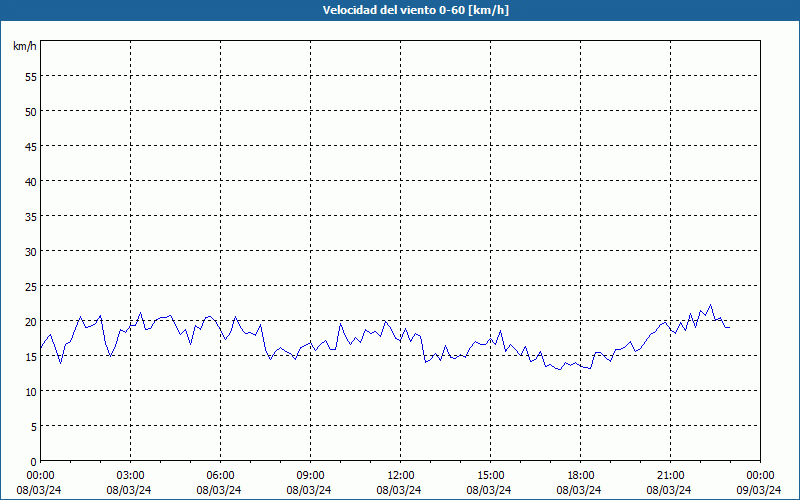The image size is (800, 500).
Task: Click the 12:00 time label on x-axis
Action: [x=401, y=476]
